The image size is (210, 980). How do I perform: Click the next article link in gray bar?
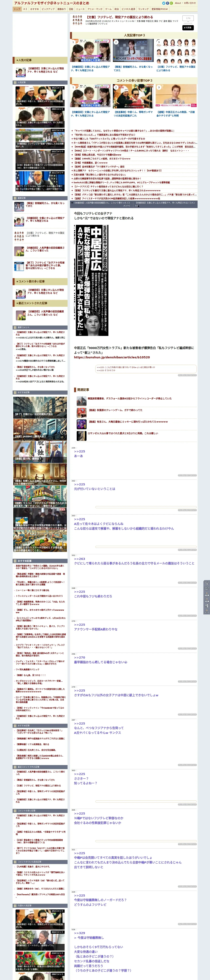click(165, 204)
